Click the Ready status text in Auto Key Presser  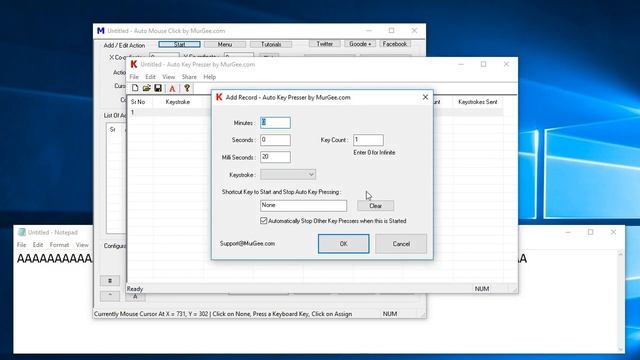coord(135,289)
